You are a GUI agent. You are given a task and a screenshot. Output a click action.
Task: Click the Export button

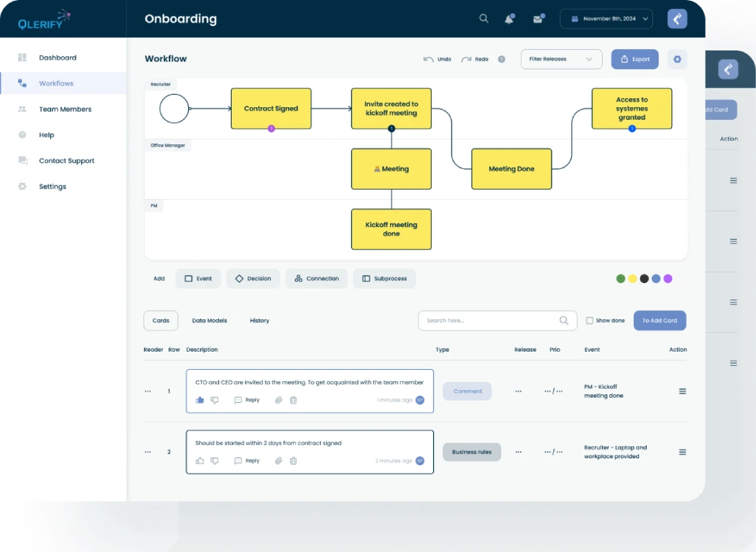point(635,60)
